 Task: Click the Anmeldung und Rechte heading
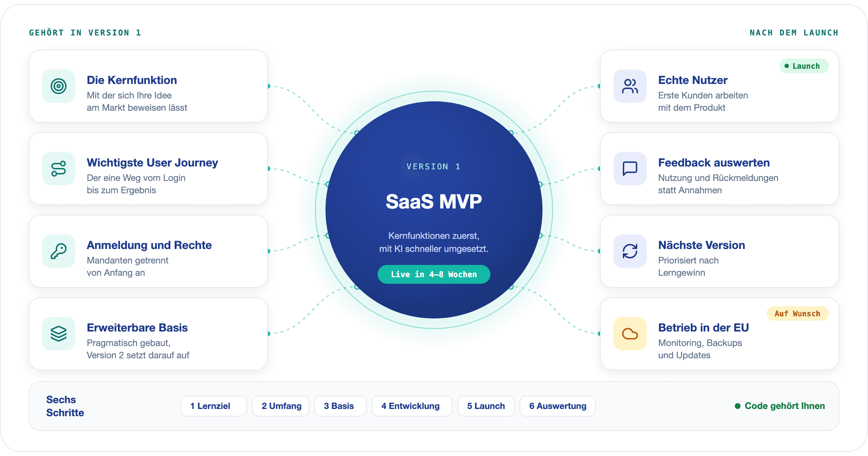[149, 245]
